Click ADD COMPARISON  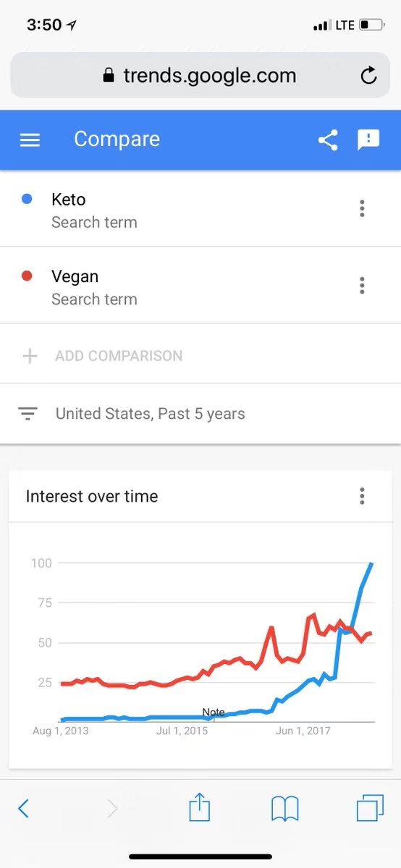119,356
